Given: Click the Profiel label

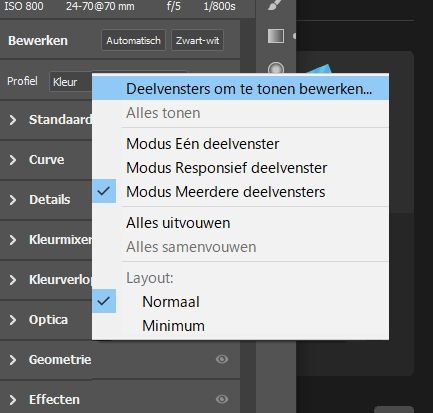Looking at the screenshot, I should (22, 81).
